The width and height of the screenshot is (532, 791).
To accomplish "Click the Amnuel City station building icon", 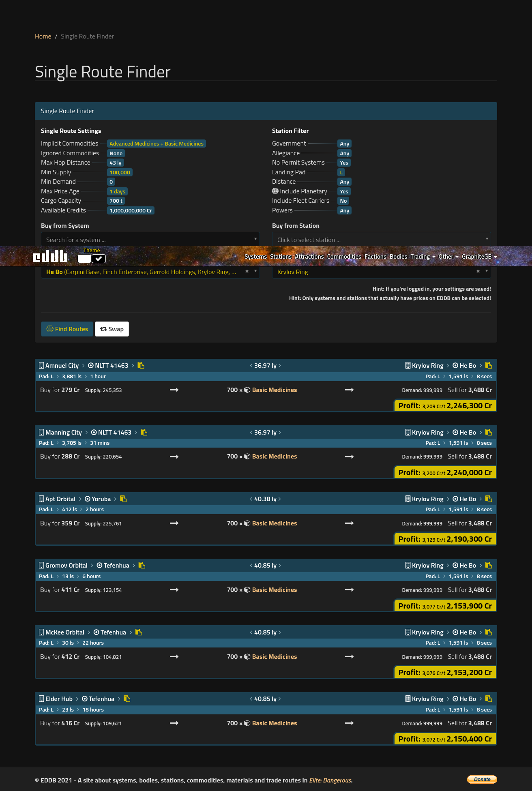I will 41,365.
